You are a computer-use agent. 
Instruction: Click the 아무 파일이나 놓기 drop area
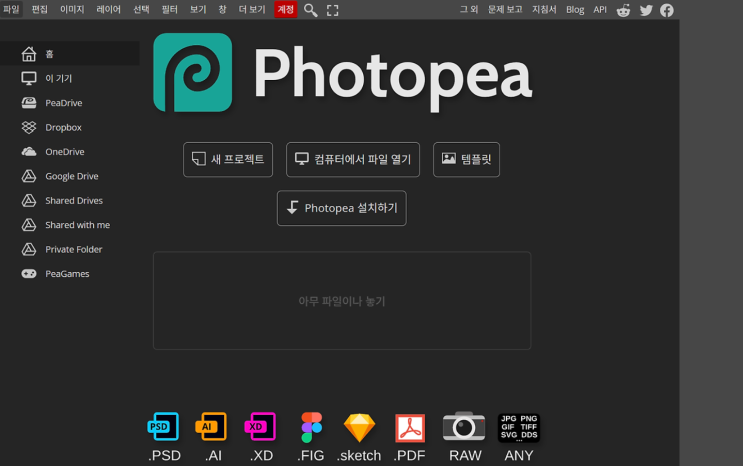click(342, 301)
